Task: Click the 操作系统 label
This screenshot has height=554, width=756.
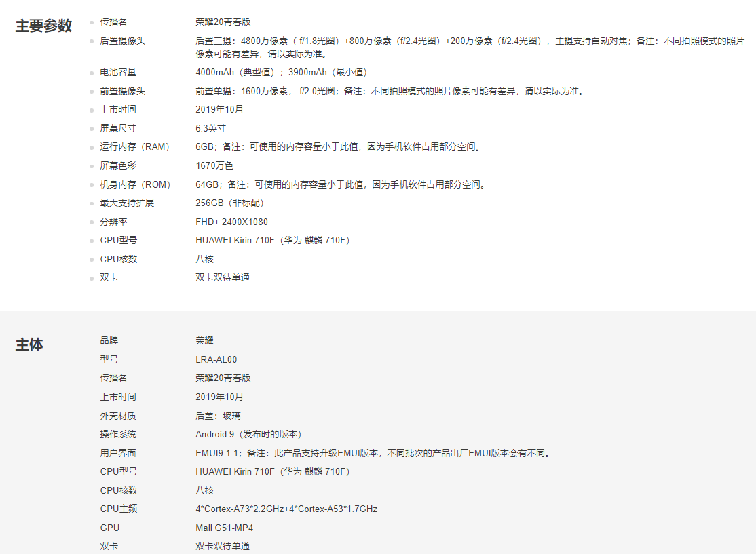Action: click(118, 434)
